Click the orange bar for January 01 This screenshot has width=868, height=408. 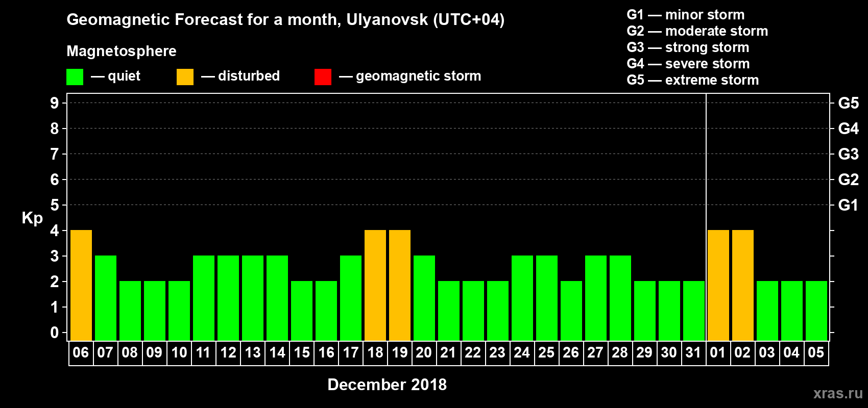[718, 286]
